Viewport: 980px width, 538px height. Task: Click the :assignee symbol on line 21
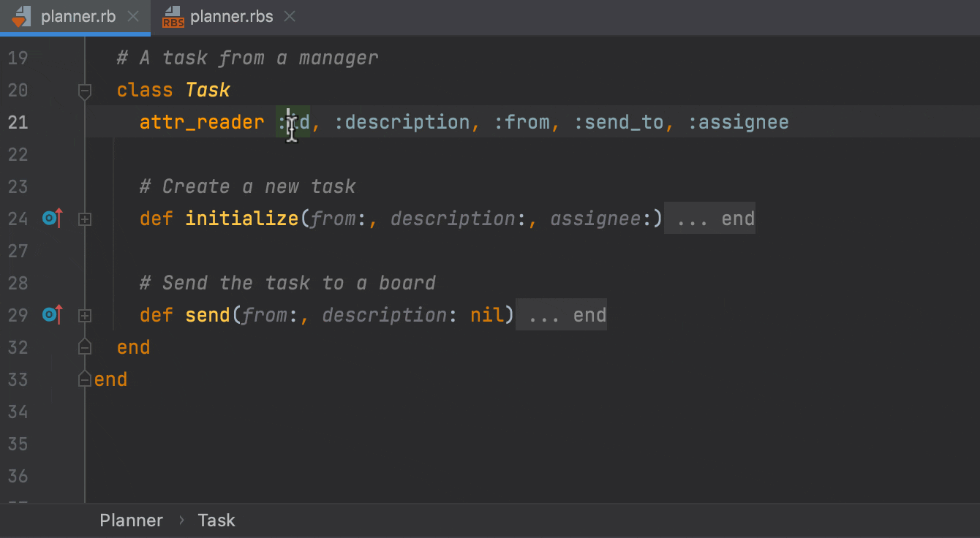point(740,122)
